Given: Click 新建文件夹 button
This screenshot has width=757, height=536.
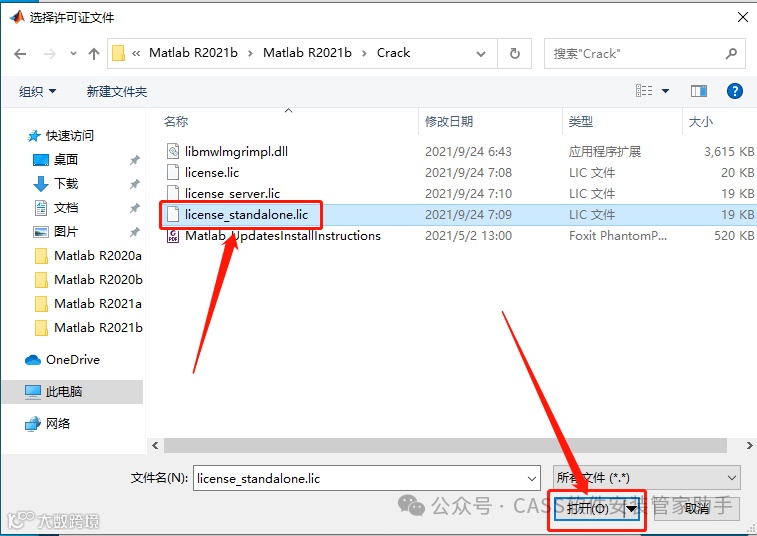Looking at the screenshot, I should [x=116, y=91].
